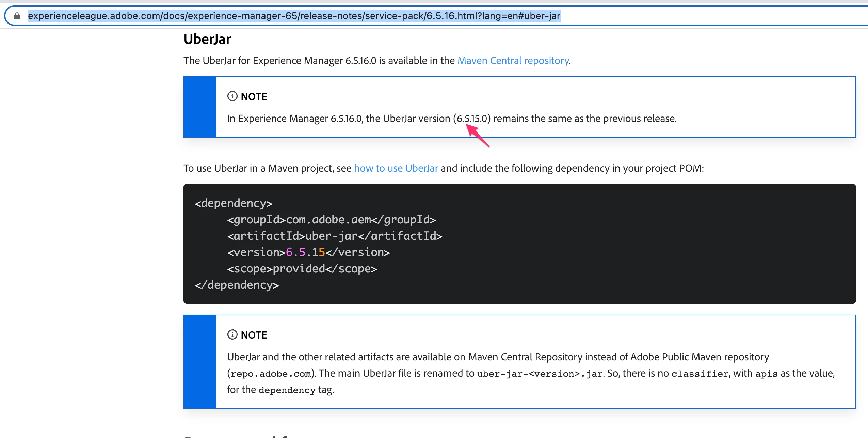Click the blue sidebar of second note

click(200, 362)
